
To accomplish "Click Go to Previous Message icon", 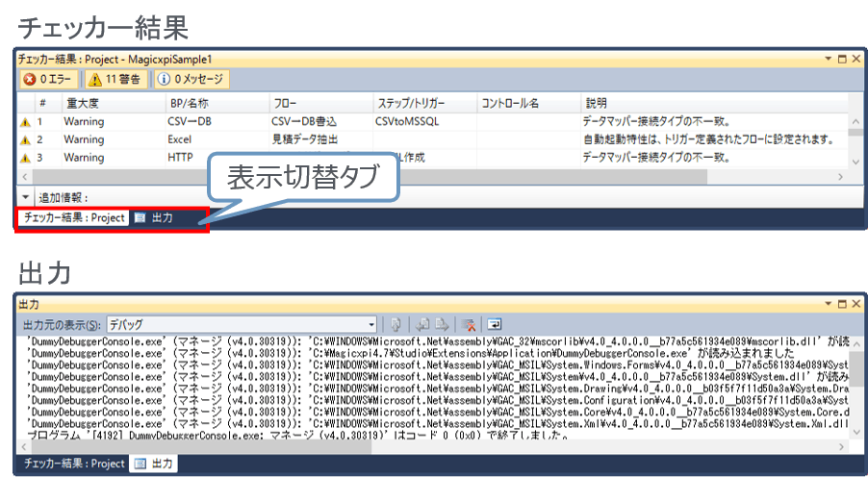I will 422,324.
